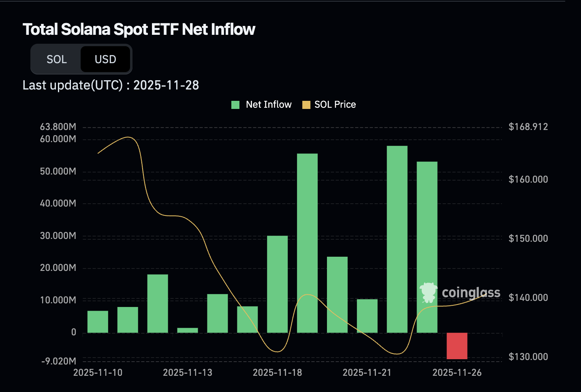Click the coinglass mascot logo icon
581x392 pixels.
pyautogui.click(x=429, y=292)
